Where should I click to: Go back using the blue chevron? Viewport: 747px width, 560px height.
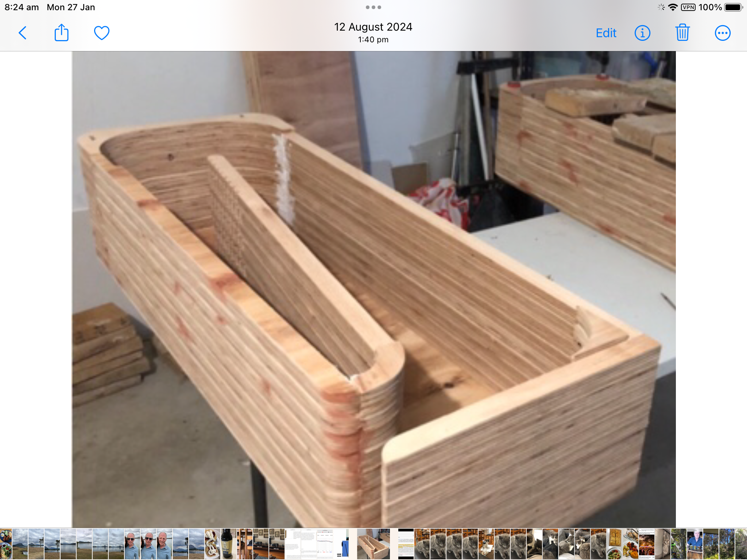23,33
